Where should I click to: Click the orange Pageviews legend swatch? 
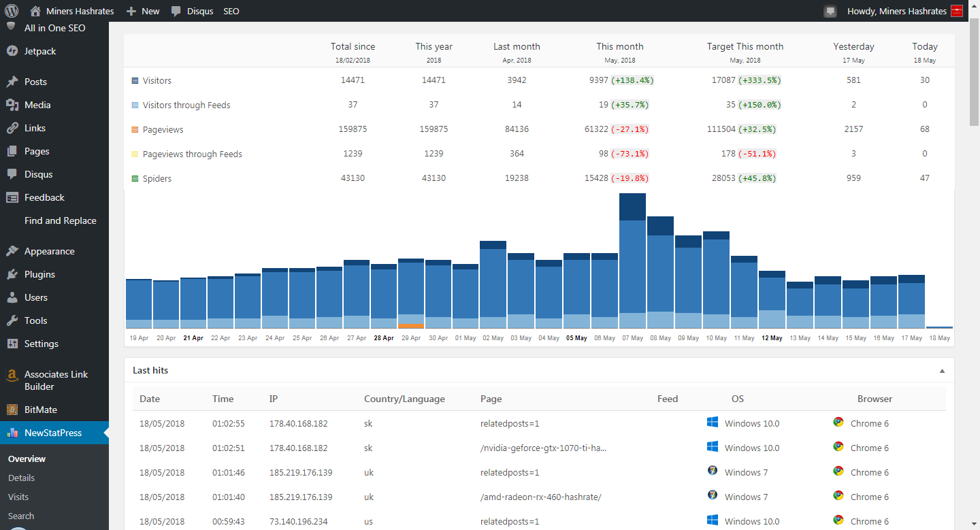[x=135, y=130]
